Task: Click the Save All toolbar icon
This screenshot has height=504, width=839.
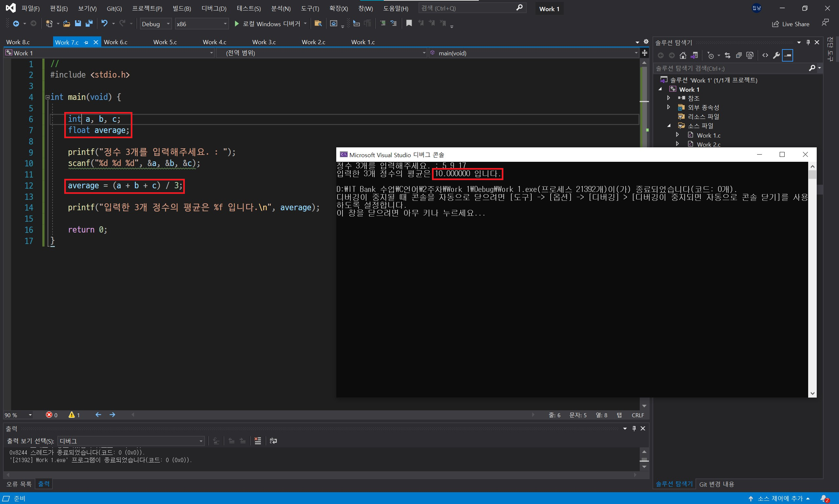Action: 89,24
